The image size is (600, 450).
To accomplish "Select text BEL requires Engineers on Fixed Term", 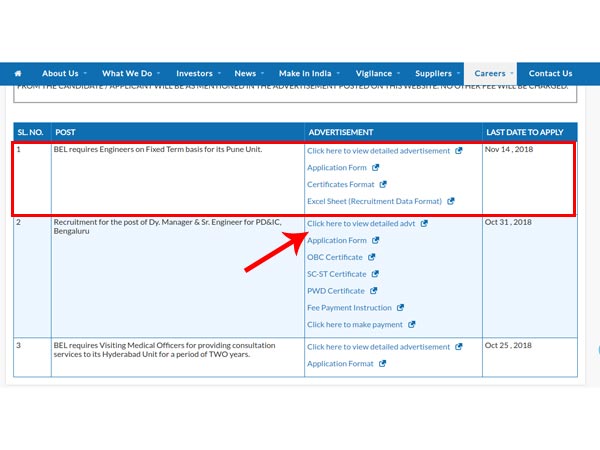I will [x=158, y=149].
